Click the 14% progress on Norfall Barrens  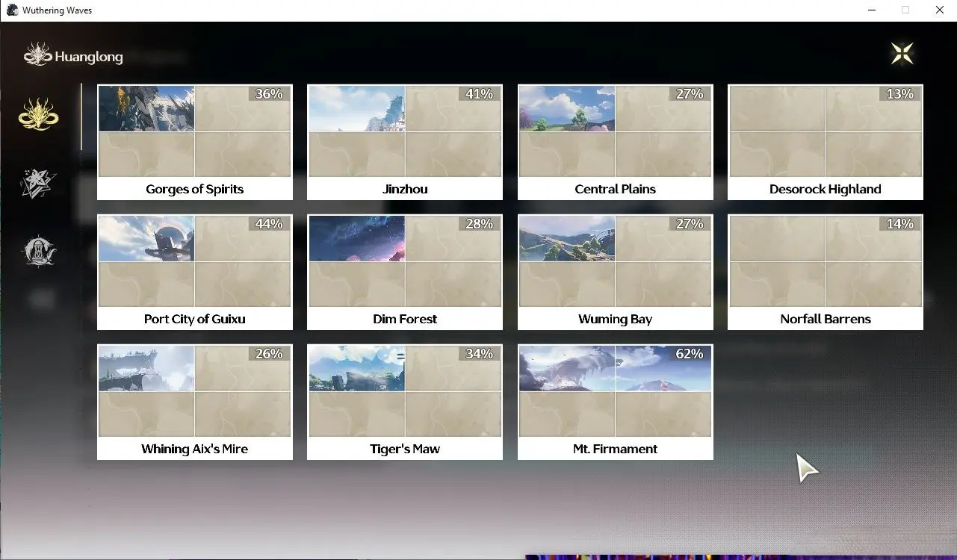pyautogui.click(x=899, y=224)
